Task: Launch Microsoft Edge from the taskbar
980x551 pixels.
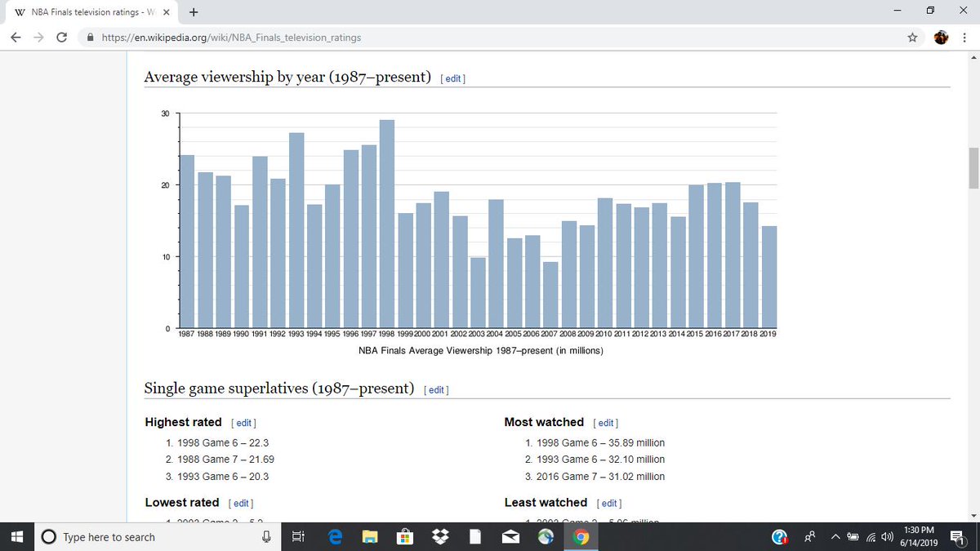Action: (335, 537)
